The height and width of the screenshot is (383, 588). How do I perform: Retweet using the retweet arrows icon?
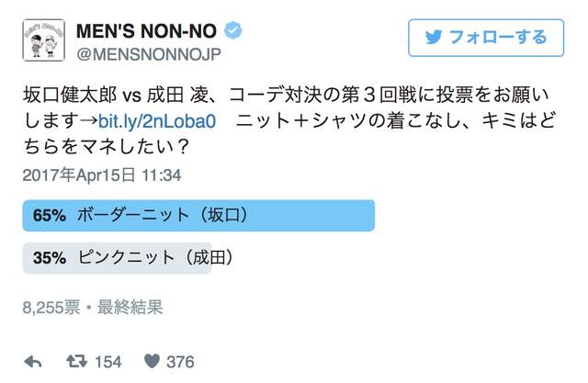pos(77,361)
